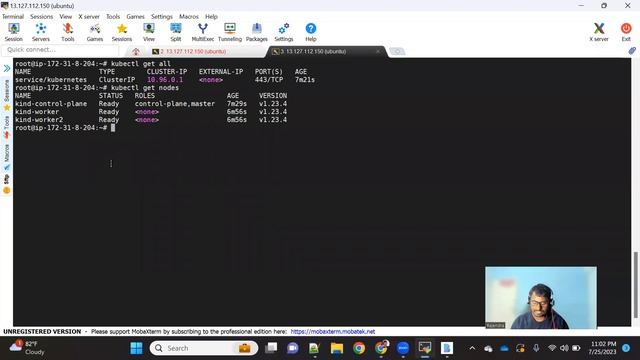Click the paperclip icon at tab bar end
This screenshot has height=360, width=640.
tap(632, 51)
